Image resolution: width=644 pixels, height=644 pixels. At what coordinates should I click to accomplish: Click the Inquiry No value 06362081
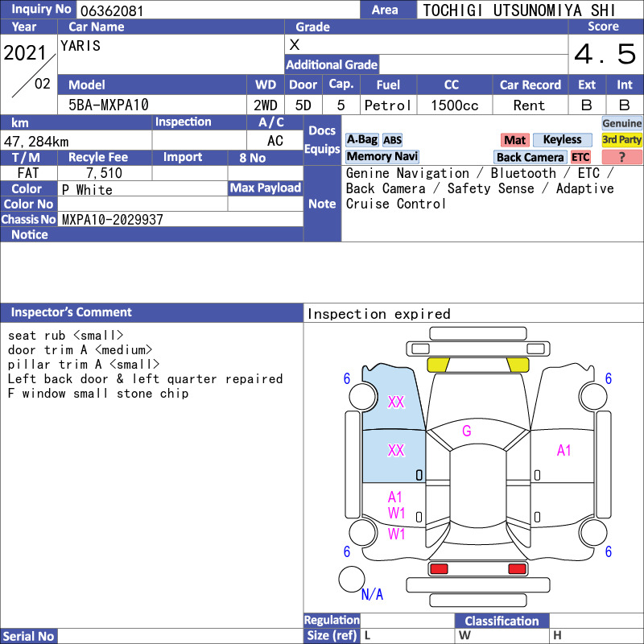coord(112,11)
